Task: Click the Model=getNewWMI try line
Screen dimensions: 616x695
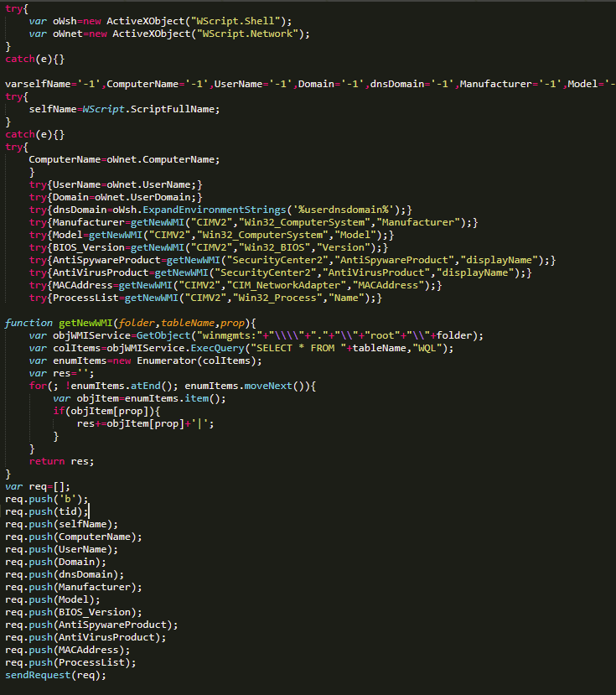Action: click(211, 235)
